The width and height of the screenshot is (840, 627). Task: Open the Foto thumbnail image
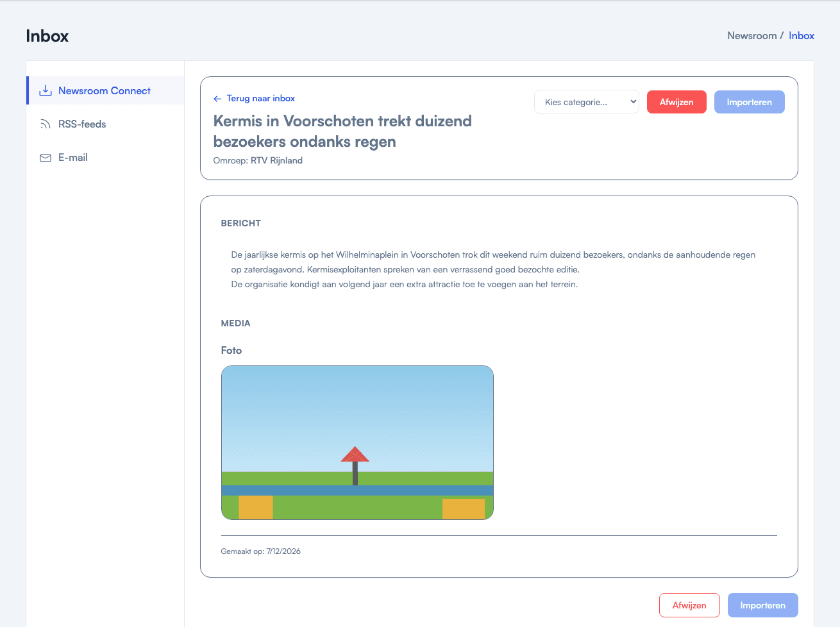tap(357, 442)
